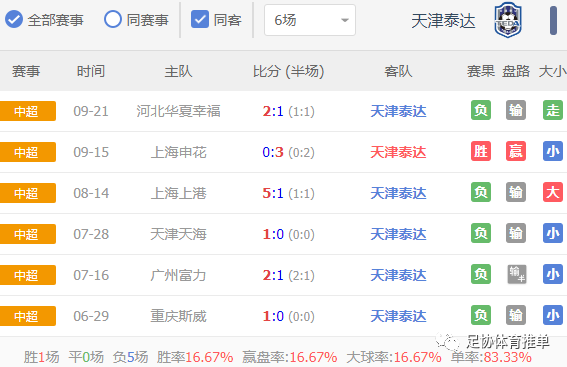Image resolution: width=567 pixels, height=367 pixels.
Task: Click the 天津泰达 team name header
Action: point(443,21)
